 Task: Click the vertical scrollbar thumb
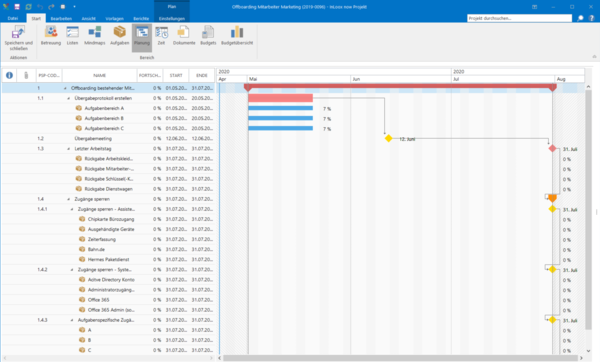pos(588,210)
